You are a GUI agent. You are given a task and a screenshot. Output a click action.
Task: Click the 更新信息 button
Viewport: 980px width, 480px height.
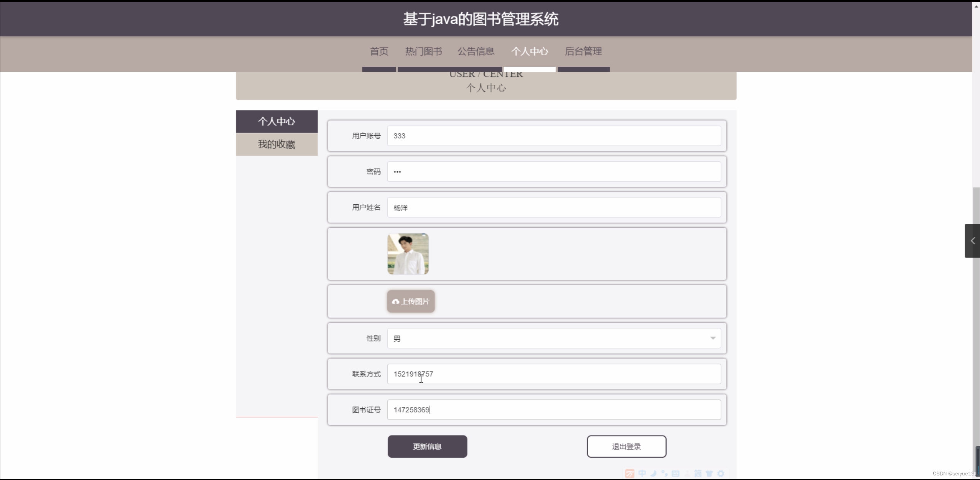click(x=427, y=446)
